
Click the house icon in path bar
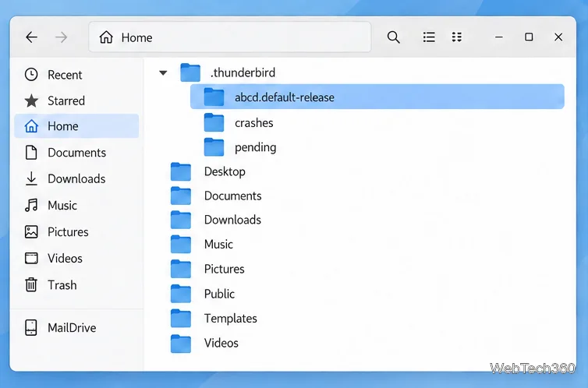(106, 37)
